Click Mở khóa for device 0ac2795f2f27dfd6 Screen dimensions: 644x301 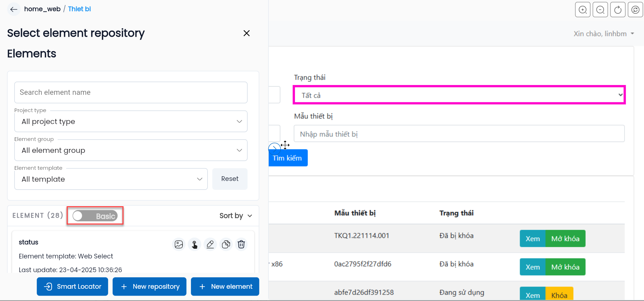tap(565, 267)
